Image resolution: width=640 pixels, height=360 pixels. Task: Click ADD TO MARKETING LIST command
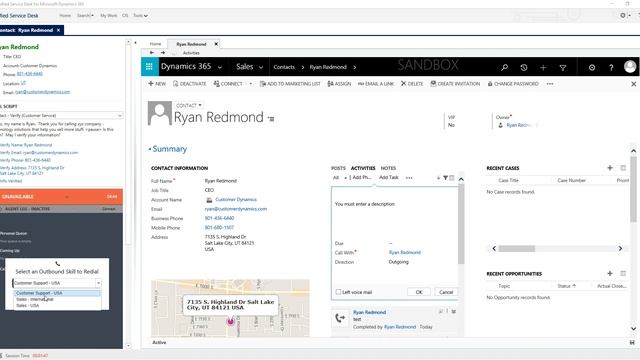(290, 84)
